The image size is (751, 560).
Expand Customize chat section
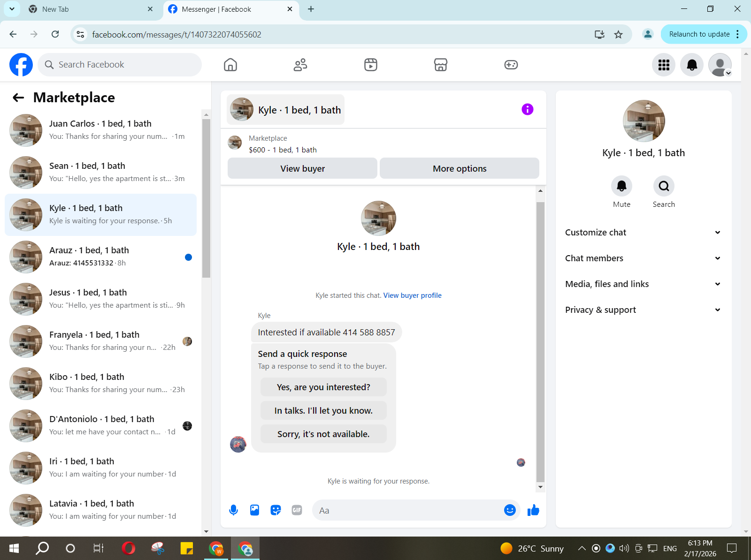point(643,233)
